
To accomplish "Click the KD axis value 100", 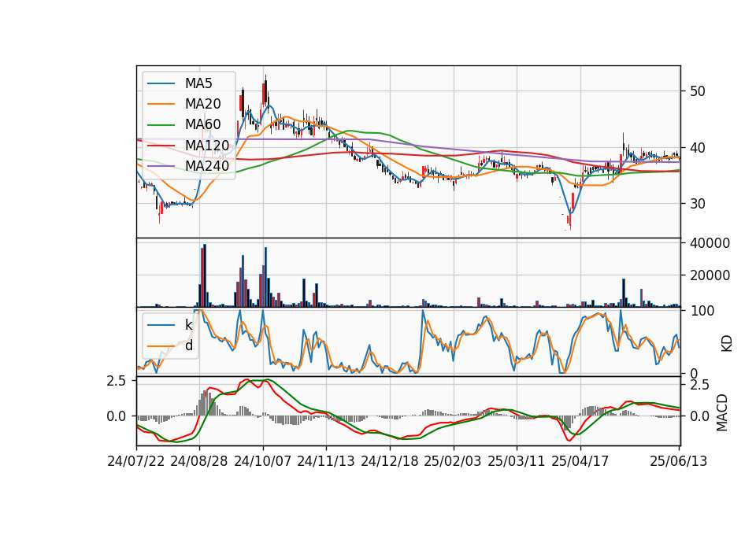I will pyautogui.click(x=702, y=311).
